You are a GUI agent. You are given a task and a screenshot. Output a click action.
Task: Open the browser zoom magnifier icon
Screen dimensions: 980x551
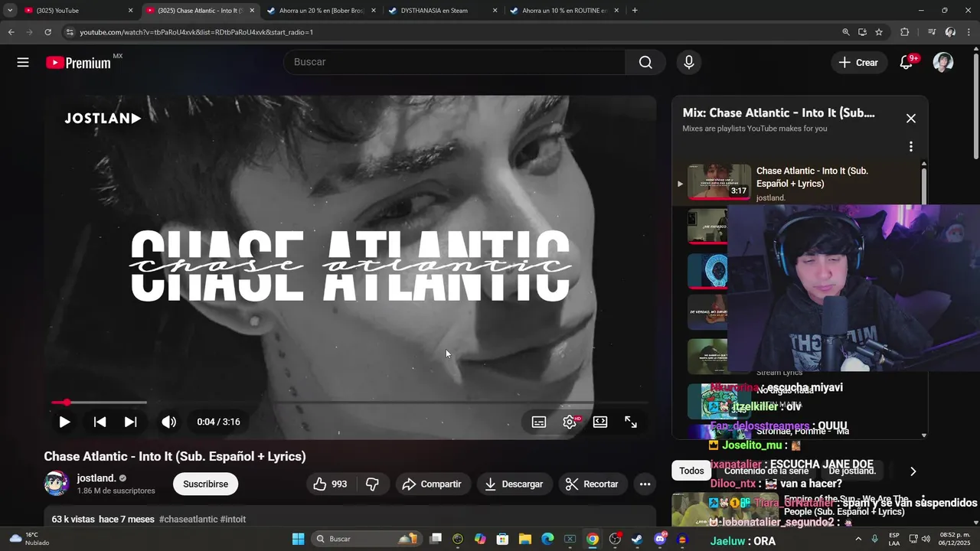[x=845, y=32]
